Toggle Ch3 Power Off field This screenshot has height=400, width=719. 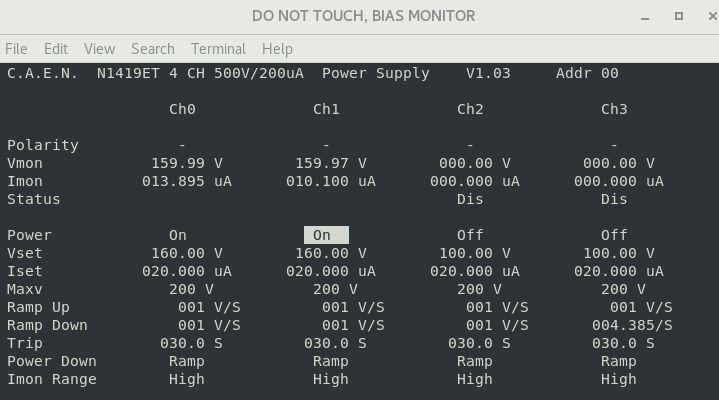[614, 235]
